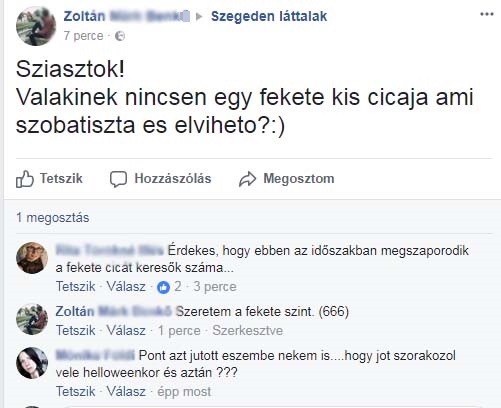This screenshot has width=501, height=408.
Task: Click Válasz under the 666 comment
Action: click(126, 331)
